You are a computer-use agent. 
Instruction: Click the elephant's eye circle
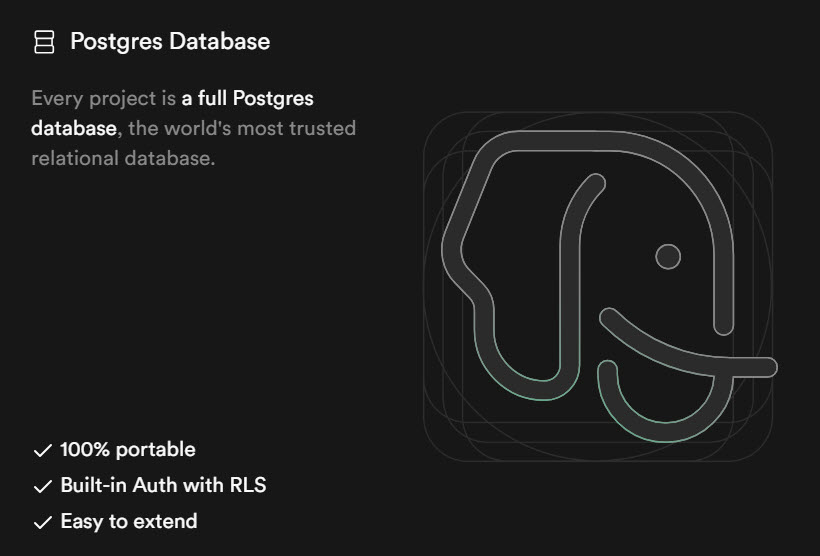(668, 256)
